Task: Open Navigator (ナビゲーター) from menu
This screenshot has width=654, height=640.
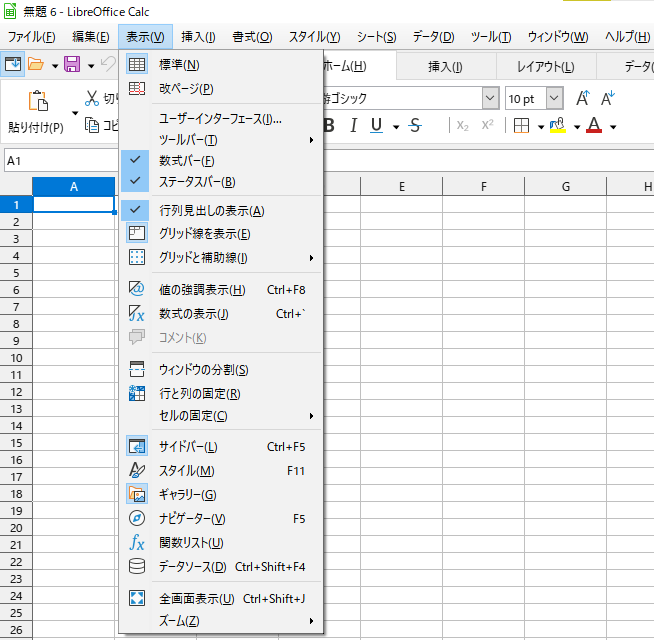Action: pyautogui.click(x=221, y=519)
